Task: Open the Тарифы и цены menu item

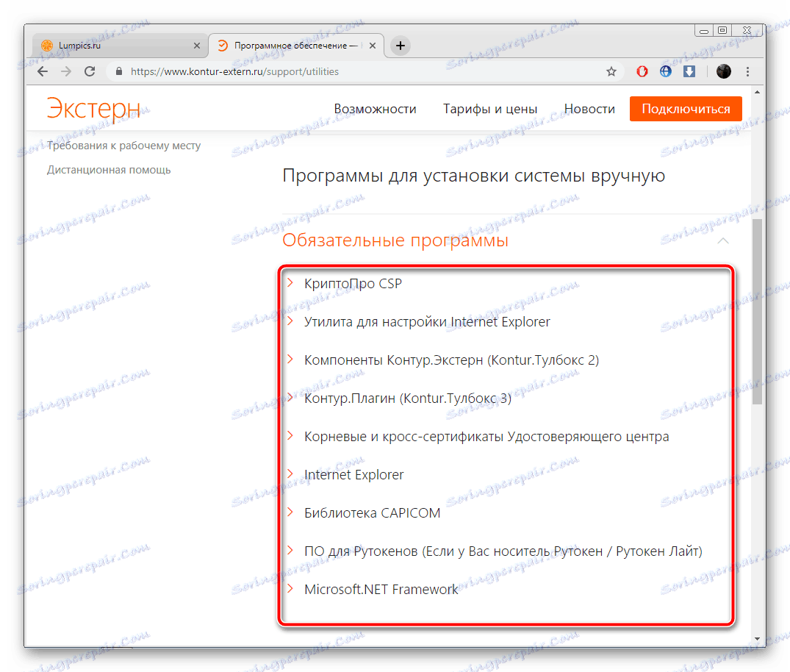Action: [x=489, y=109]
